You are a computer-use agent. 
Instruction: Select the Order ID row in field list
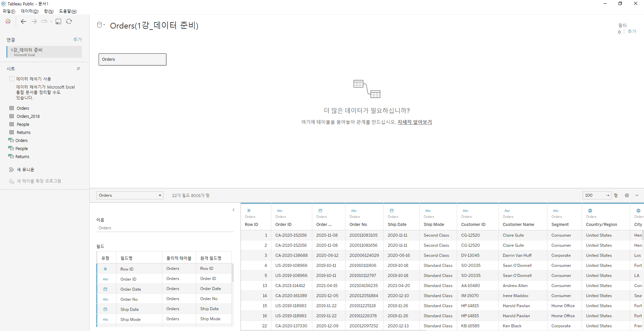pos(164,279)
